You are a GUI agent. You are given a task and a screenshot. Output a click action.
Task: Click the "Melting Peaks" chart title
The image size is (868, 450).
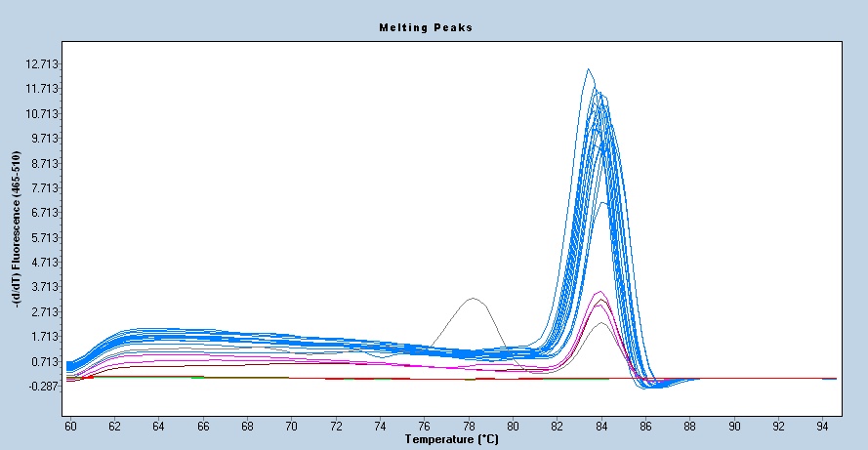click(x=426, y=27)
